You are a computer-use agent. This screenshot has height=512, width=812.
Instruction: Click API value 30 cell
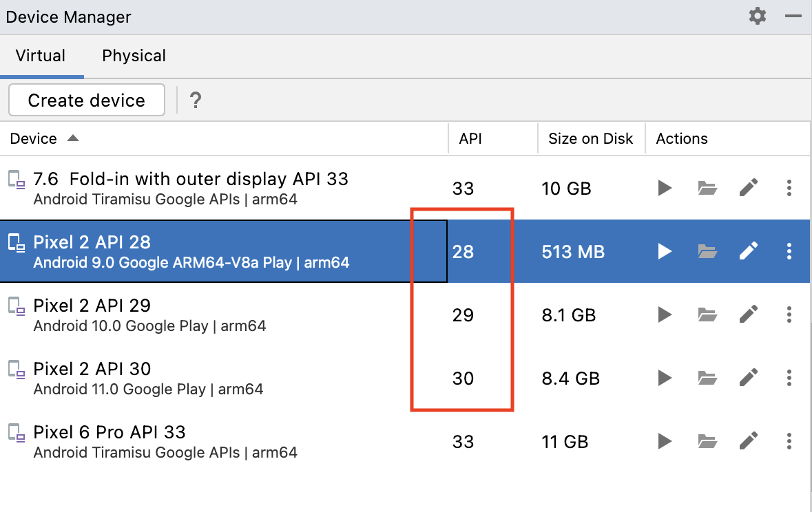point(463,378)
